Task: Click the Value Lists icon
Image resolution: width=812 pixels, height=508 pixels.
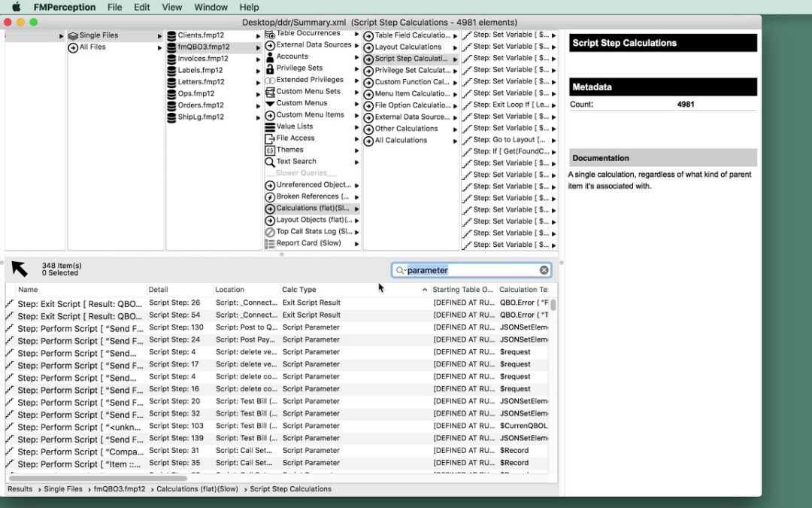Action: click(x=270, y=127)
